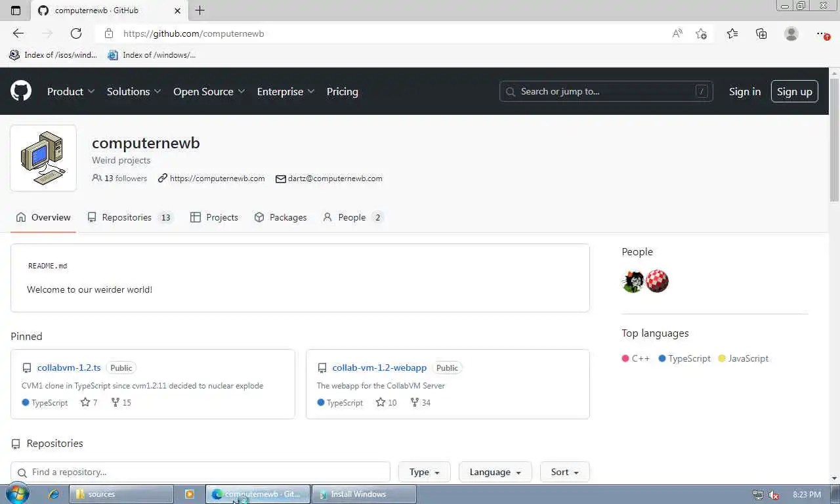Expand the Enterprise menu
The width and height of the screenshot is (840, 504).
click(x=285, y=91)
